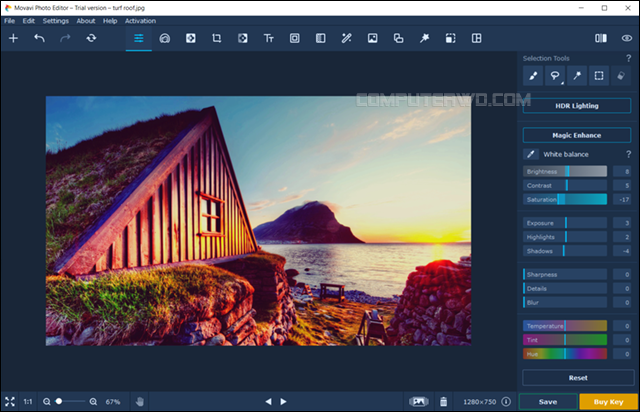Screen dimensions: 640x412
Task: Click the Shadows value field showing -4
Action: click(622, 251)
